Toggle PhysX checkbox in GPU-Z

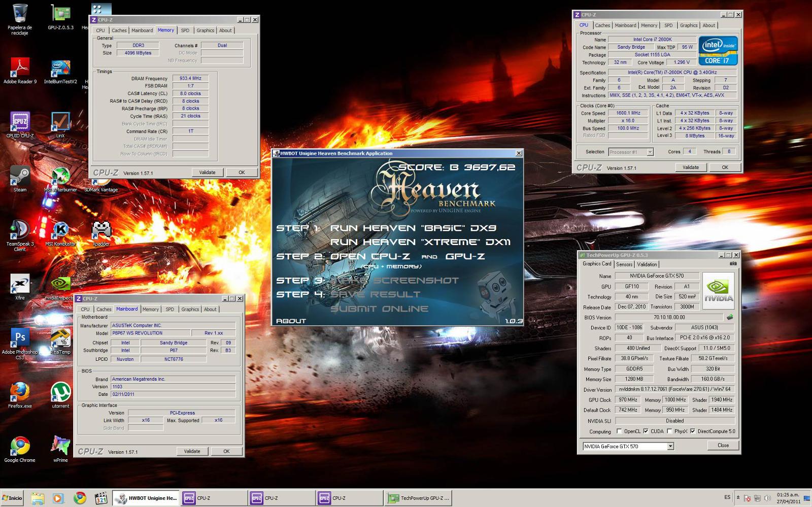point(670,431)
